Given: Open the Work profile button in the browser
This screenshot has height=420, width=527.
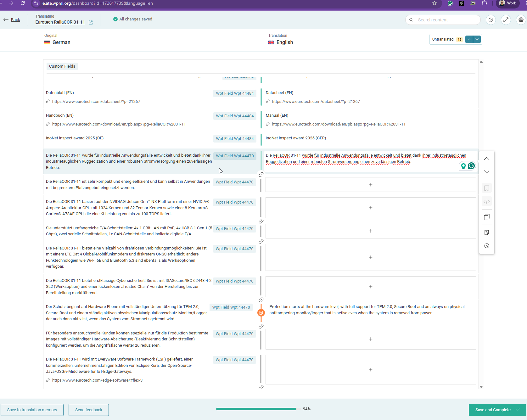Looking at the screenshot, I should click(x=508, y=3).
